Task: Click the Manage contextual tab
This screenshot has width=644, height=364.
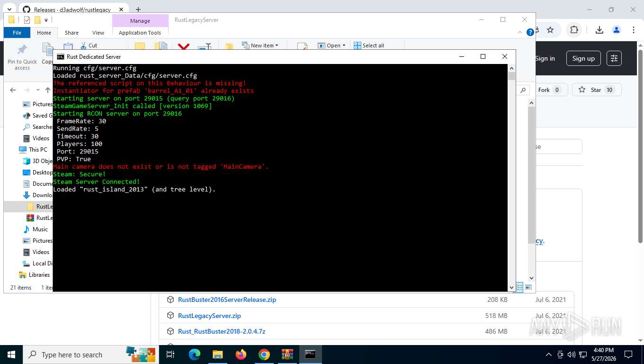Action: coord(140,21)
